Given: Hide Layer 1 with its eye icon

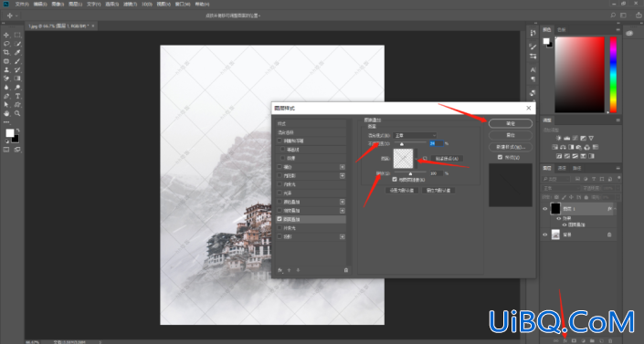Looking at the screenshot, I should (x=545, y=209).
